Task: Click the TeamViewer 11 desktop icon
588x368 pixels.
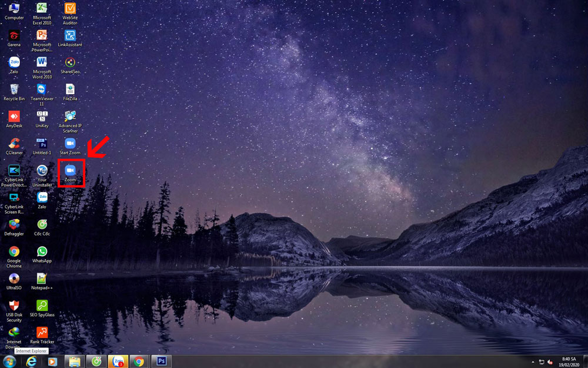Action: pyautogui.click(x=42, y=90)
